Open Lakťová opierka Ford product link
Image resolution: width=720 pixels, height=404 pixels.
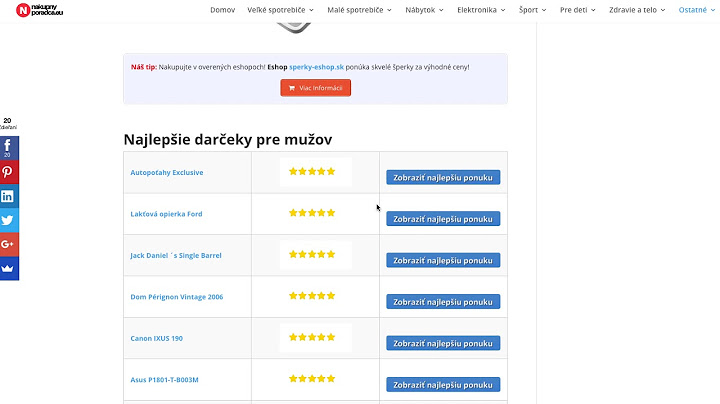coord(166,214)
